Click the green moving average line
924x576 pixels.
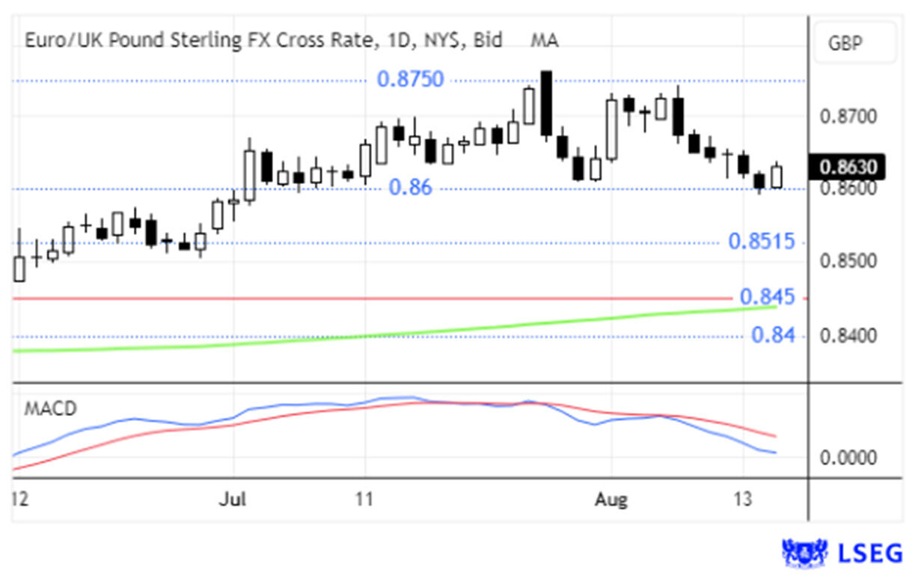pos(449,330)
